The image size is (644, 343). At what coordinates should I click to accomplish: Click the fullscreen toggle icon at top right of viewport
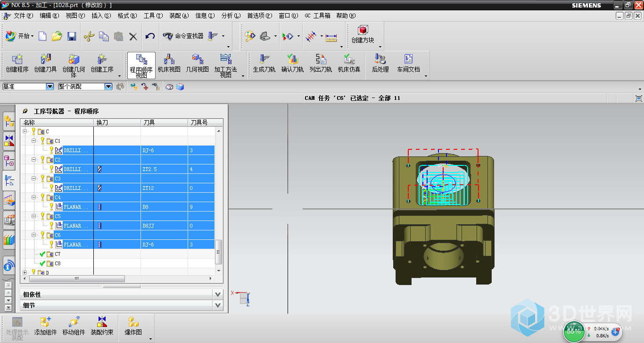[x=638, y=98]
